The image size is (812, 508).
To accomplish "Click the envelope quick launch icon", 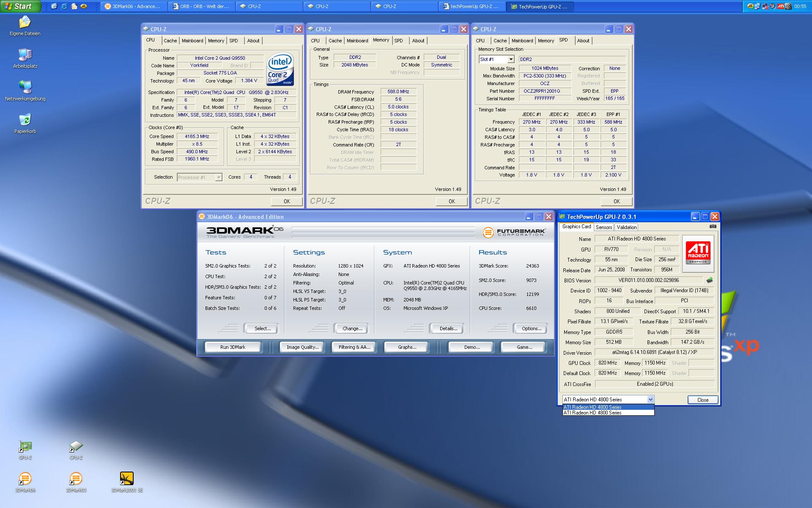I will (x=74, y=6).
